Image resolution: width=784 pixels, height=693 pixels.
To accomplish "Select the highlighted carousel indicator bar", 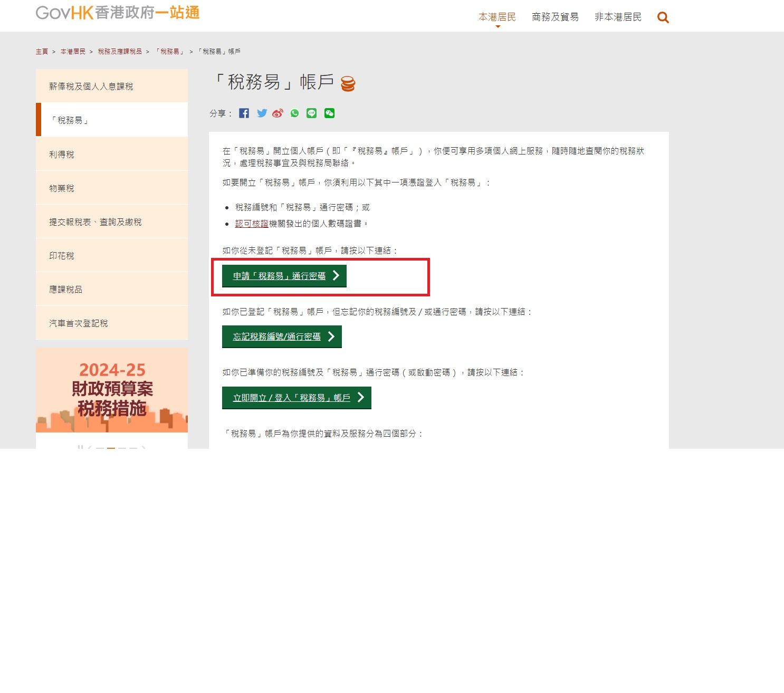I will tap(111, 447).
